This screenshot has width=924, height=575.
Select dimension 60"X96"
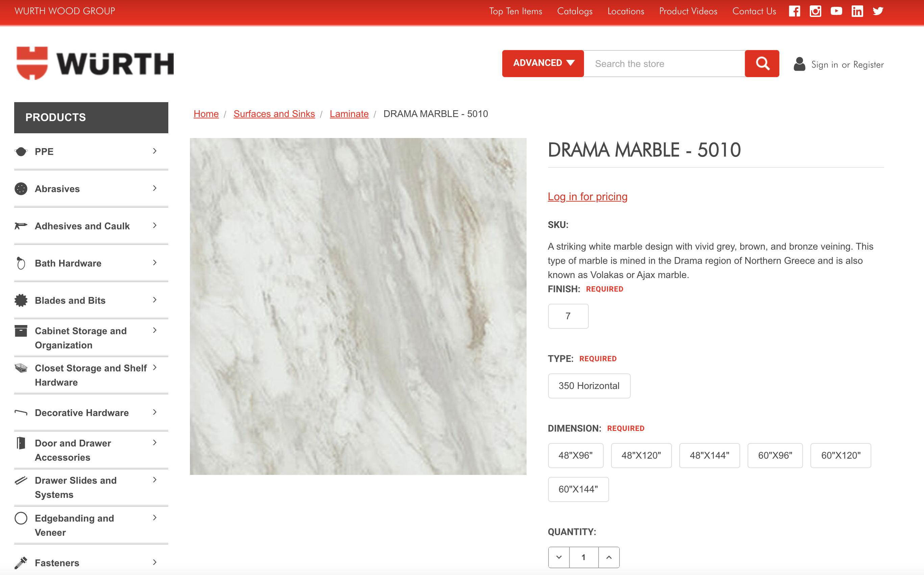[775, 455]
